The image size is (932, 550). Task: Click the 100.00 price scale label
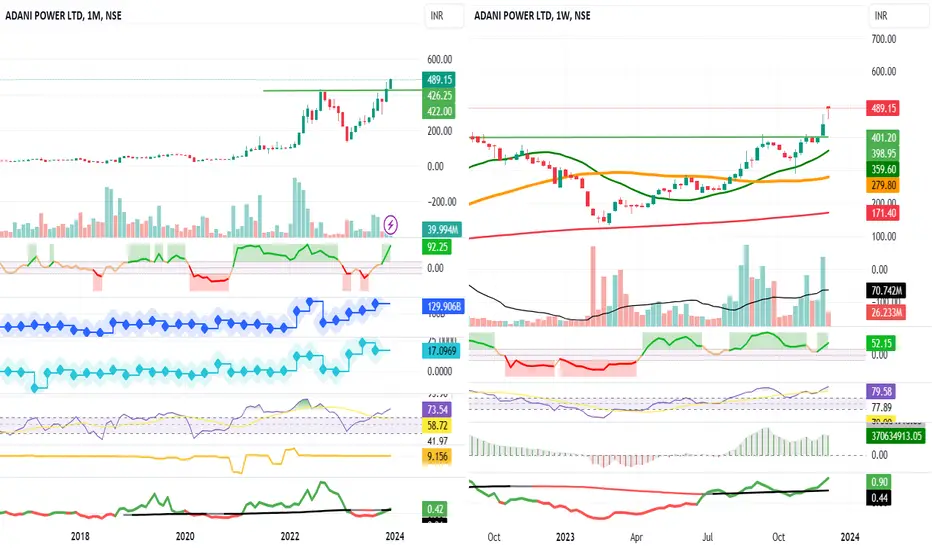pyautogui.click(x=884, y=237)
